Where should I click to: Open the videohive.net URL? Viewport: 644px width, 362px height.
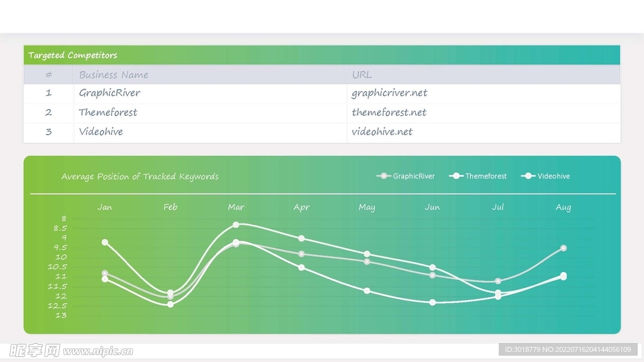[x=382, y=132]
